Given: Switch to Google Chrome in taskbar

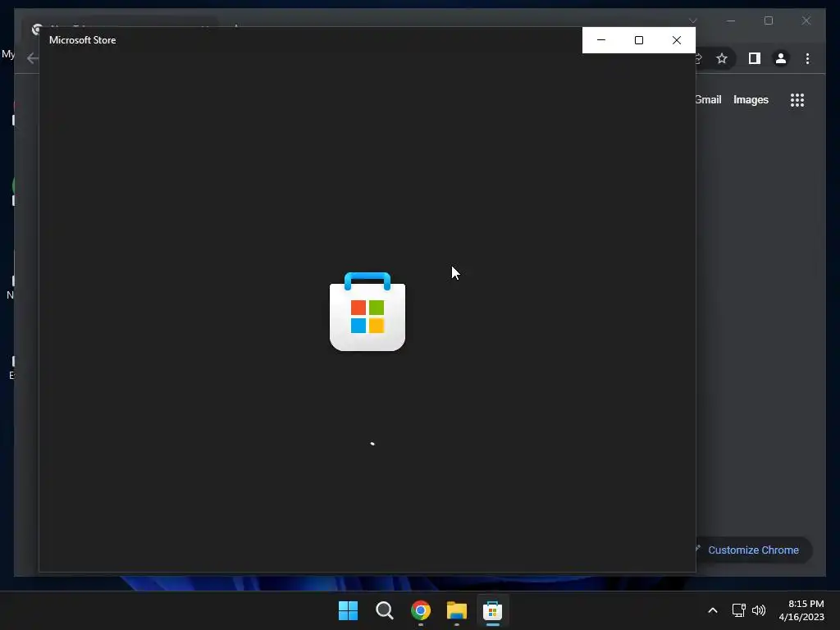Looking at the screenshot, I should (421, 610).
